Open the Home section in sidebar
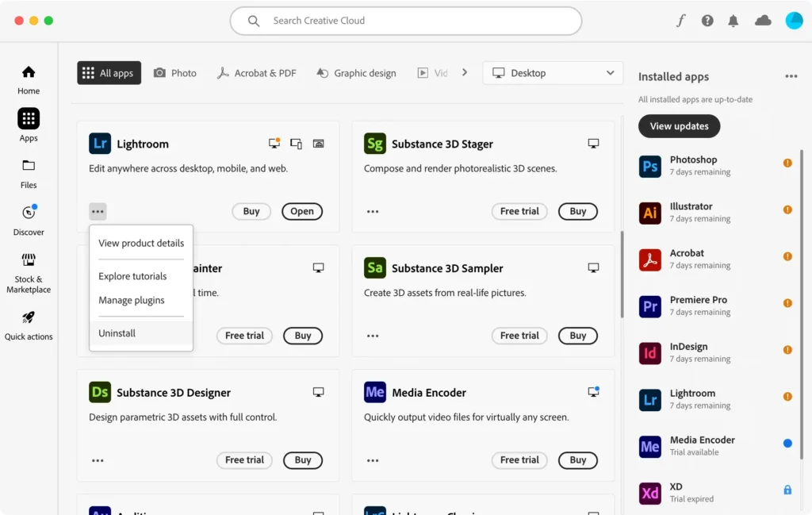812x515 pixels. (x=29, y=80)
